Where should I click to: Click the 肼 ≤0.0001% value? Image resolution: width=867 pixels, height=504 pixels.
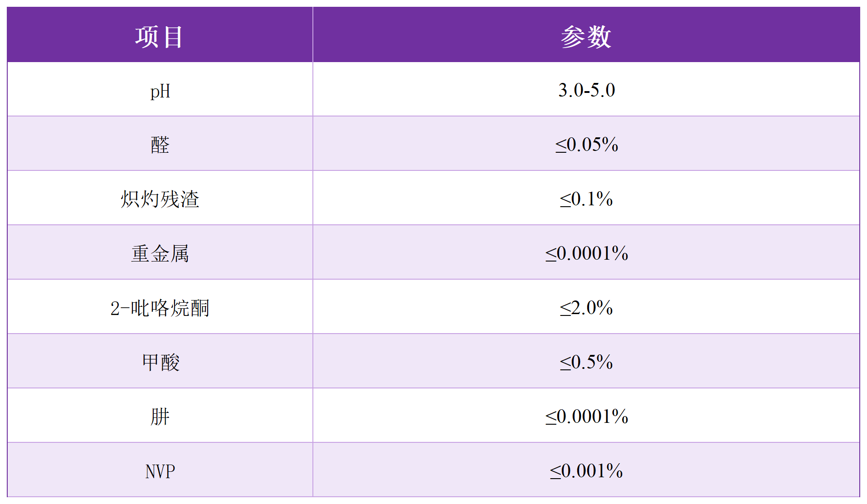(x=586, y=417)
